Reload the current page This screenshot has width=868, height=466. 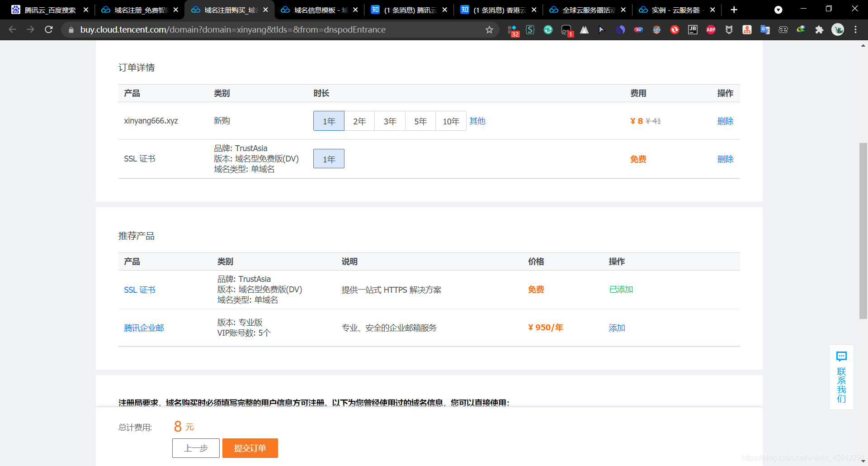(49, 30)
